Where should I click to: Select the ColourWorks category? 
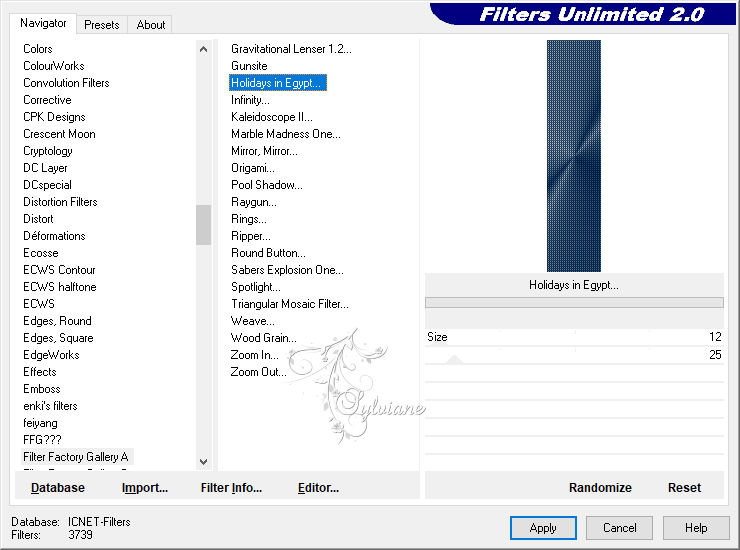(x=54, y=66)
